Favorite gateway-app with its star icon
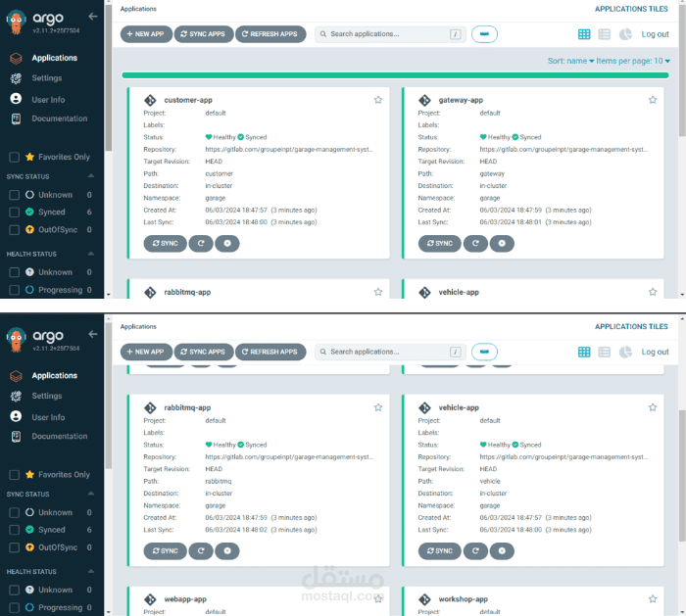This screenshot has height=616, width=686. (x=653, y=100)
